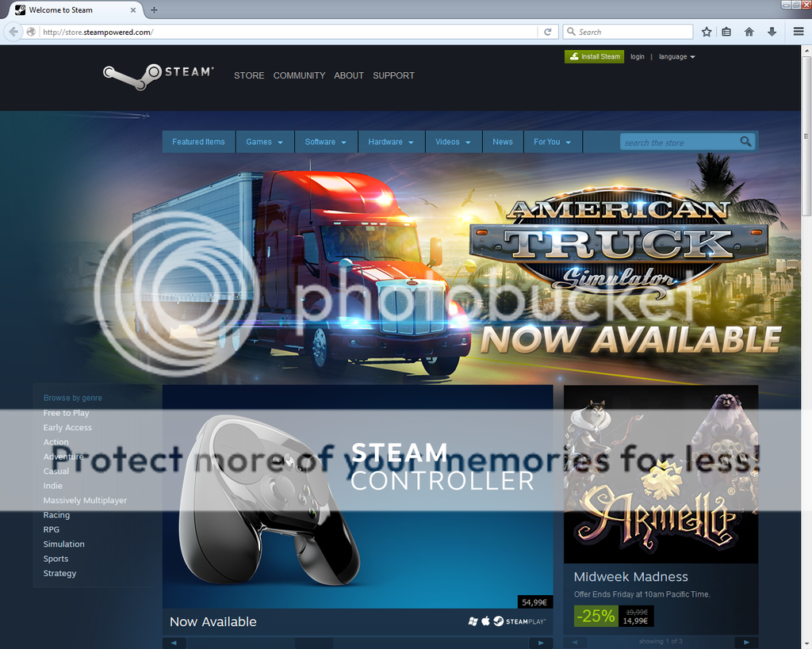Click the Install Steam button
The image size is (812, 649).
tap(594, 57)
